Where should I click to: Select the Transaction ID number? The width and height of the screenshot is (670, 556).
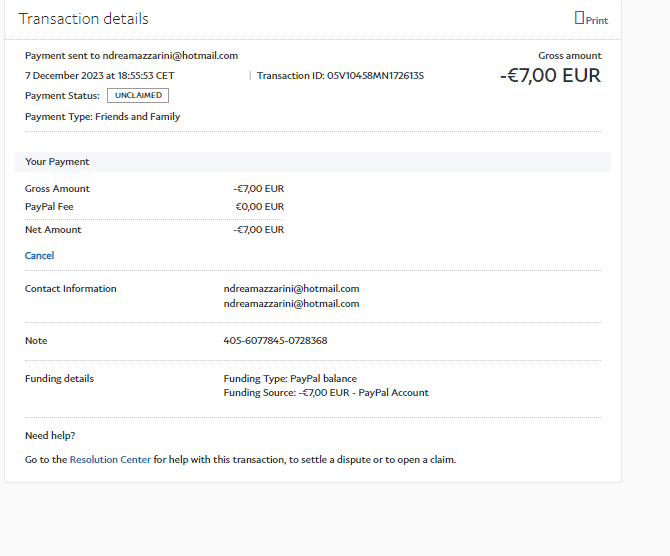click(375, 76)
